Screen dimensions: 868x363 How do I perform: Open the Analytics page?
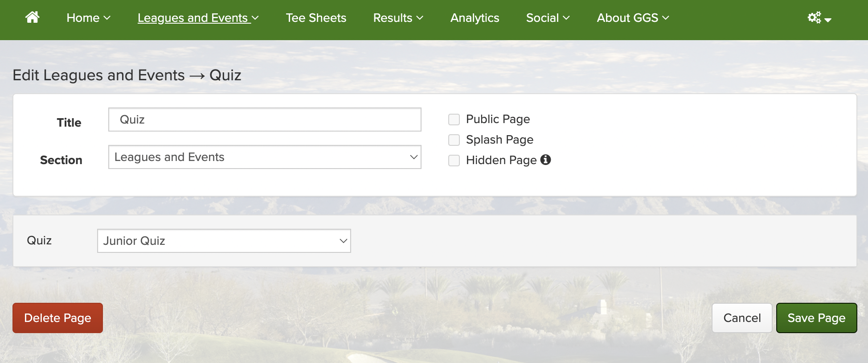pos(475,18)
